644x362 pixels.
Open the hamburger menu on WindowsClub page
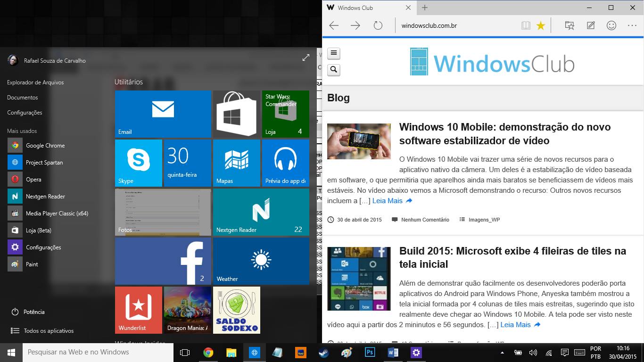(x=333, y=53)
